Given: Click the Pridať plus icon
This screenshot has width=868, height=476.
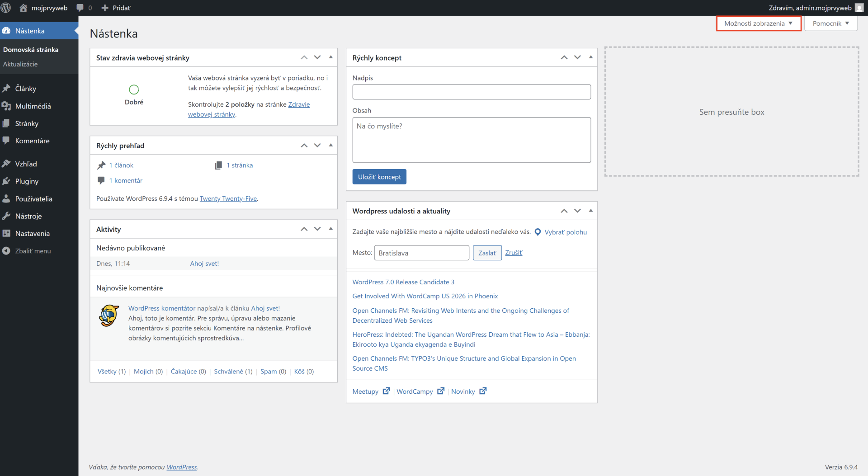Looking at the screenshot, I should click(105, 8).
